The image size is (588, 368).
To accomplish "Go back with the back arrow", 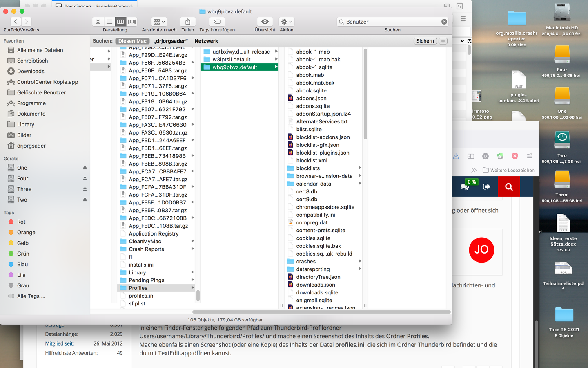I will tap(16, 22).
